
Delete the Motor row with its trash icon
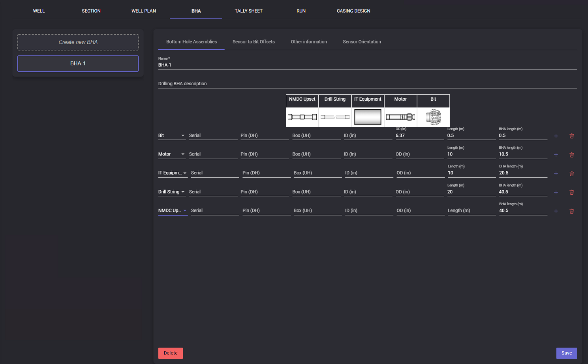pyautogui.click(x=571, y=155)
